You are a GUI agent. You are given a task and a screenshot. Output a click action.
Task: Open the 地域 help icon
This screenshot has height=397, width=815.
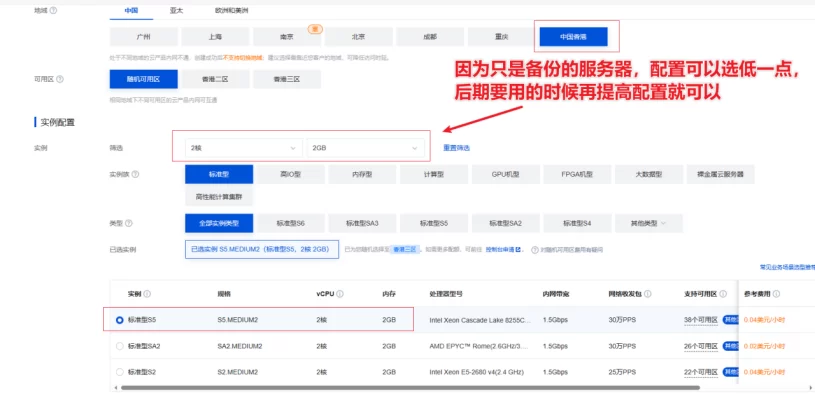(x=54, y=10)
